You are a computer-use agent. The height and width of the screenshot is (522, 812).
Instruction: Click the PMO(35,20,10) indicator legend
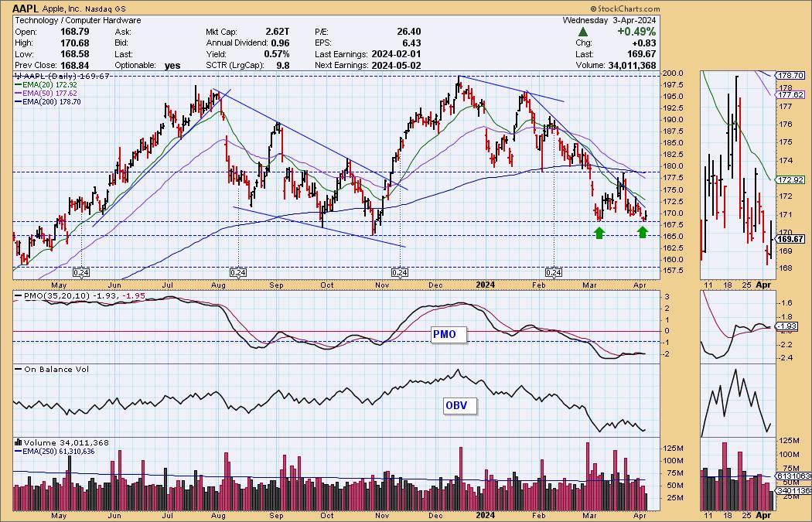[x=80, y=295]
